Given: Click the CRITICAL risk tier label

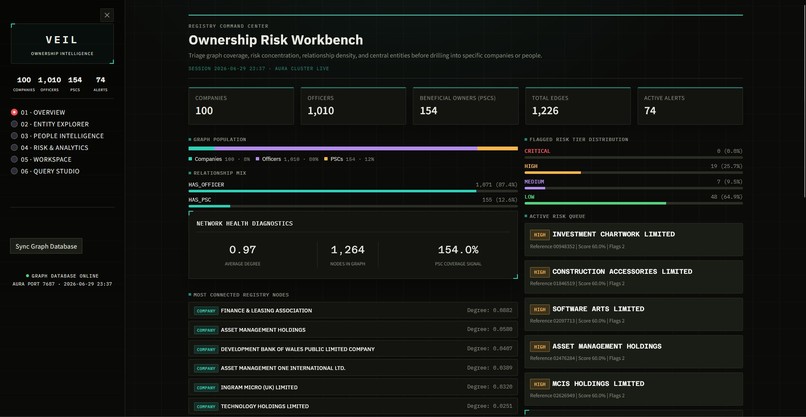Looking at the screenshot, I should coord(537,151).
